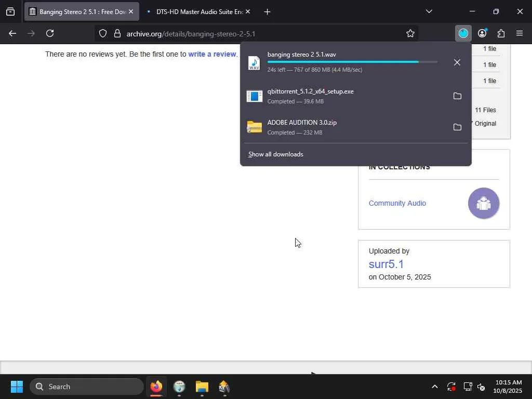Click write a review link

(212, 54)
